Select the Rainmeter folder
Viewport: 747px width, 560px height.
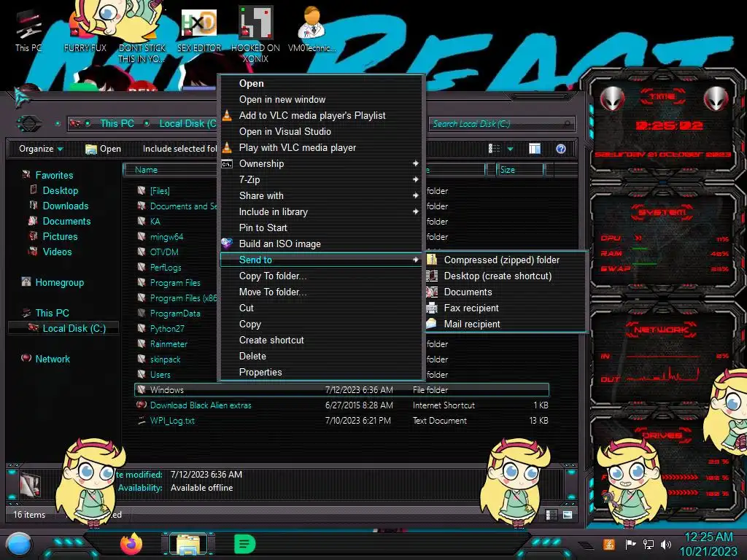[169, 344]
